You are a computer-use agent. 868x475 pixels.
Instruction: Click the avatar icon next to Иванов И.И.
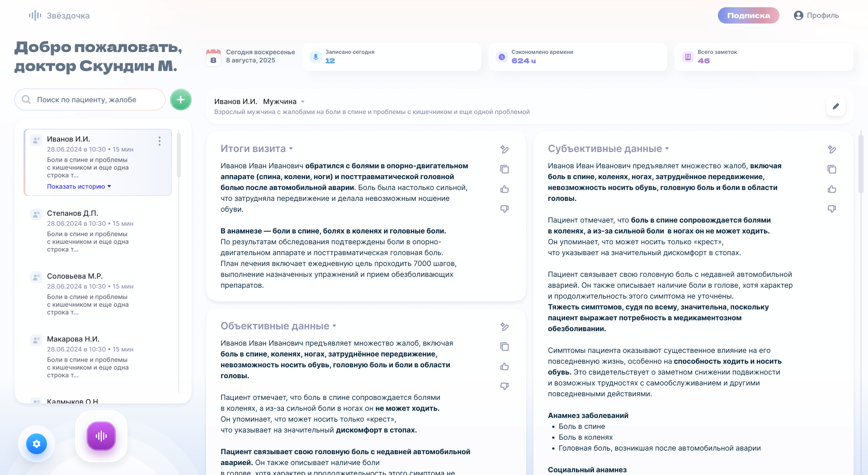click(x=36, y=140)
